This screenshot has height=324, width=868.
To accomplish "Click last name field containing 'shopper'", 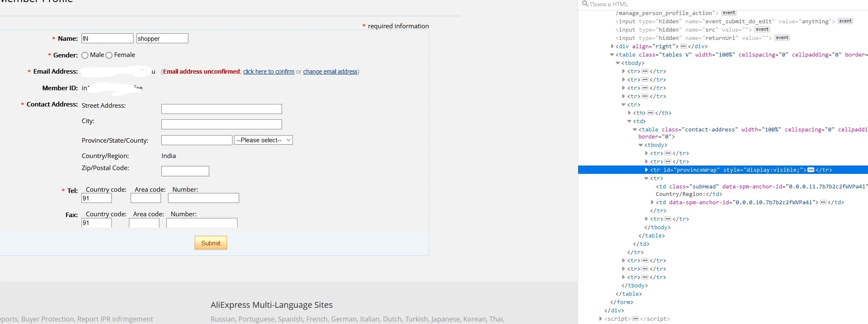I will click(162, 38).
